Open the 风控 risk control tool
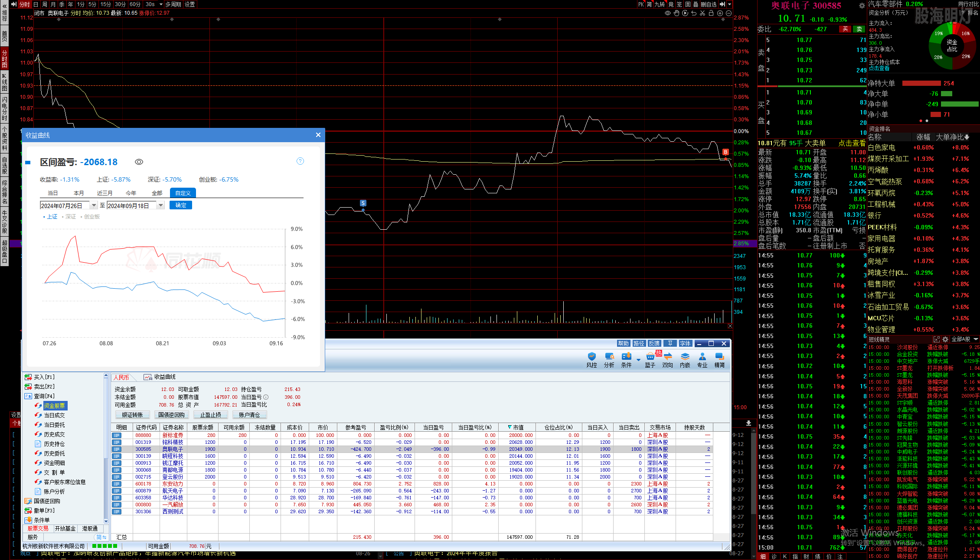980x560 pixels. coord(591,360)
